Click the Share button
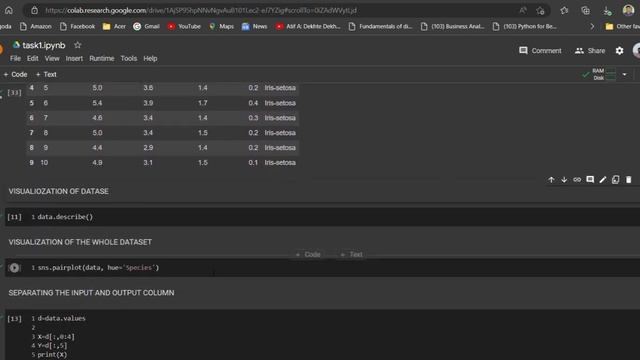This screenshot has width=640, height=360. tap(590, 51)
